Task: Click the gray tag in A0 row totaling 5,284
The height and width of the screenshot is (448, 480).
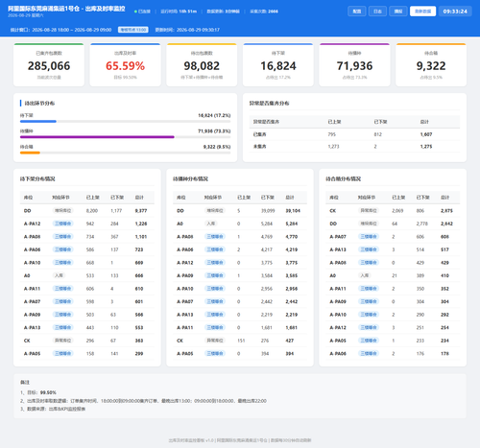Action: [x=211, y=224]
